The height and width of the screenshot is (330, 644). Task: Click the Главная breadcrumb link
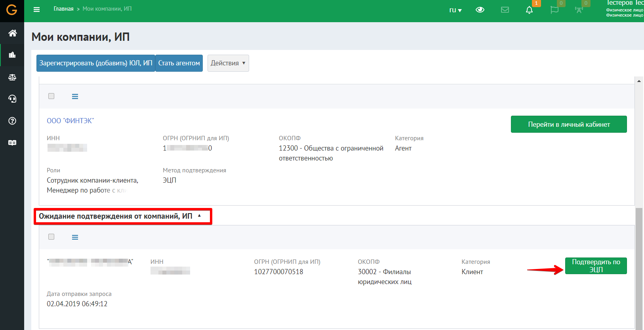pos(63,9)
